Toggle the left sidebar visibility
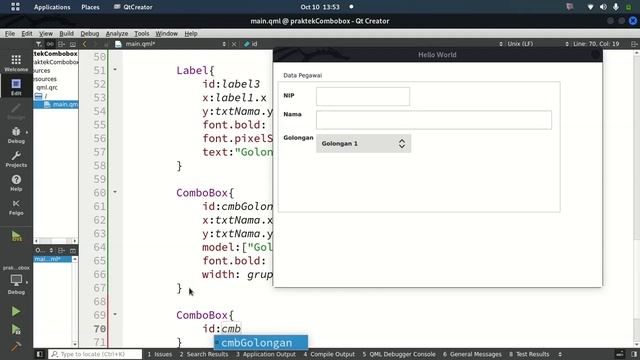640x360 pixels. 40,354
